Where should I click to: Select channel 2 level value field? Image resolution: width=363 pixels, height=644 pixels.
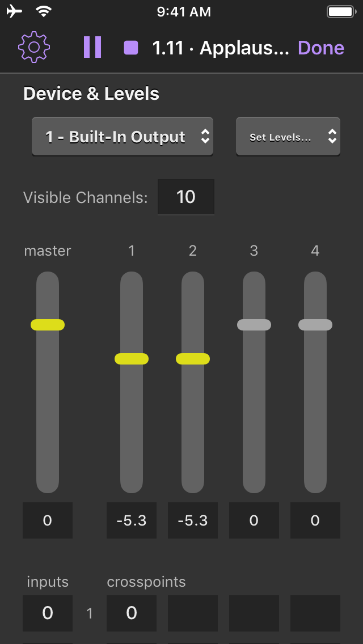tap(193, 520)
